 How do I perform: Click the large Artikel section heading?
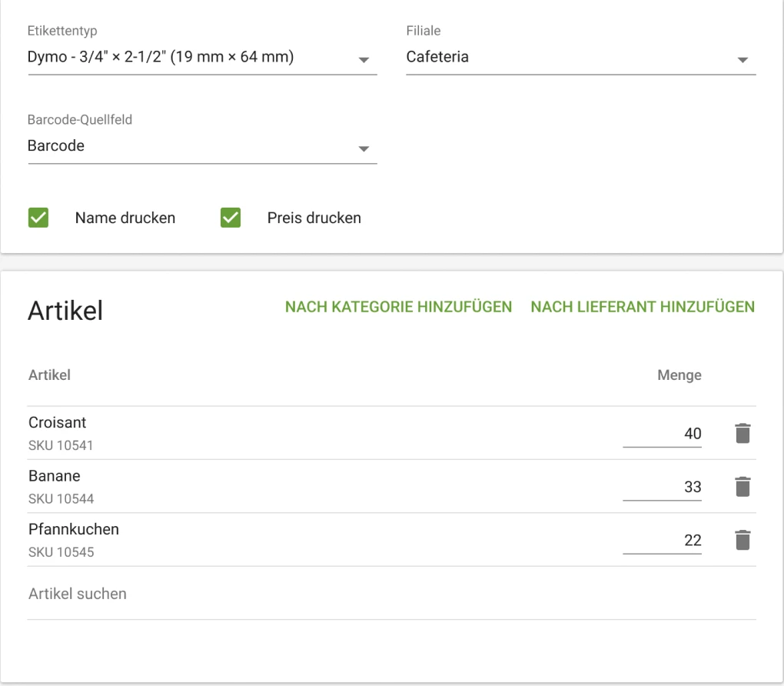click(x=65, y=310)
